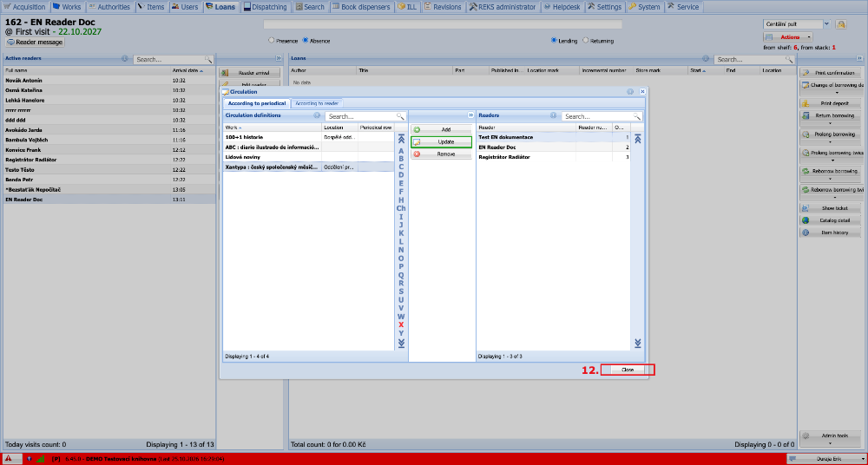Open the Centrální pult dropdown
The width and height of the screenshot is (868, 465).
[x=826, y=24]
